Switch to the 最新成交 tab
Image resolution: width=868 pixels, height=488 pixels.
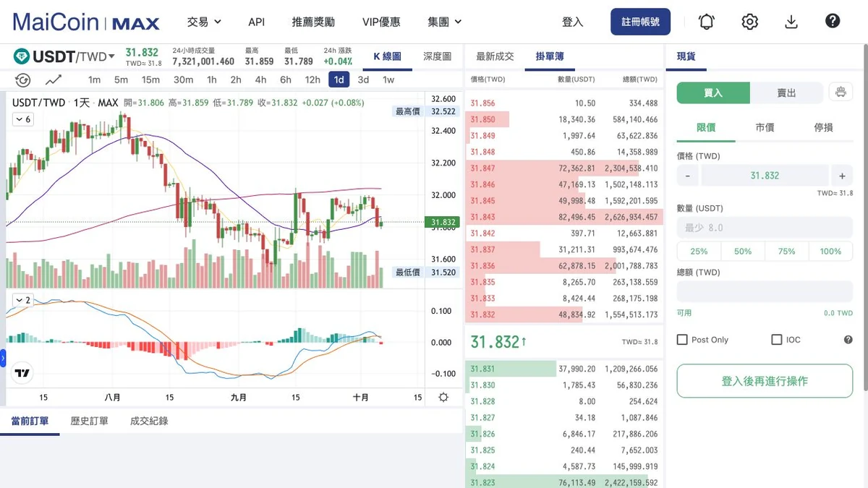pos(495,56)
